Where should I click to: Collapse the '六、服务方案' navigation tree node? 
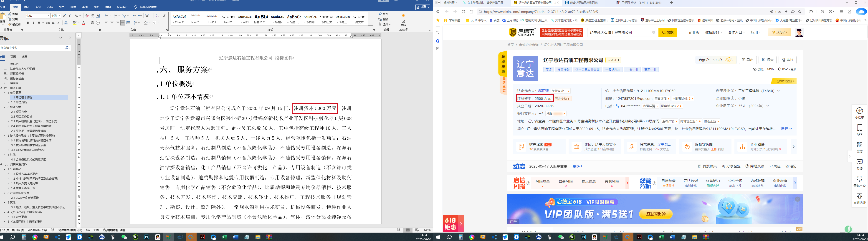1,88
